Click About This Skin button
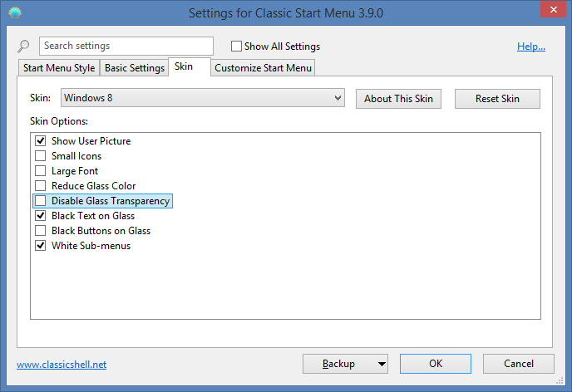 [398, 99]
